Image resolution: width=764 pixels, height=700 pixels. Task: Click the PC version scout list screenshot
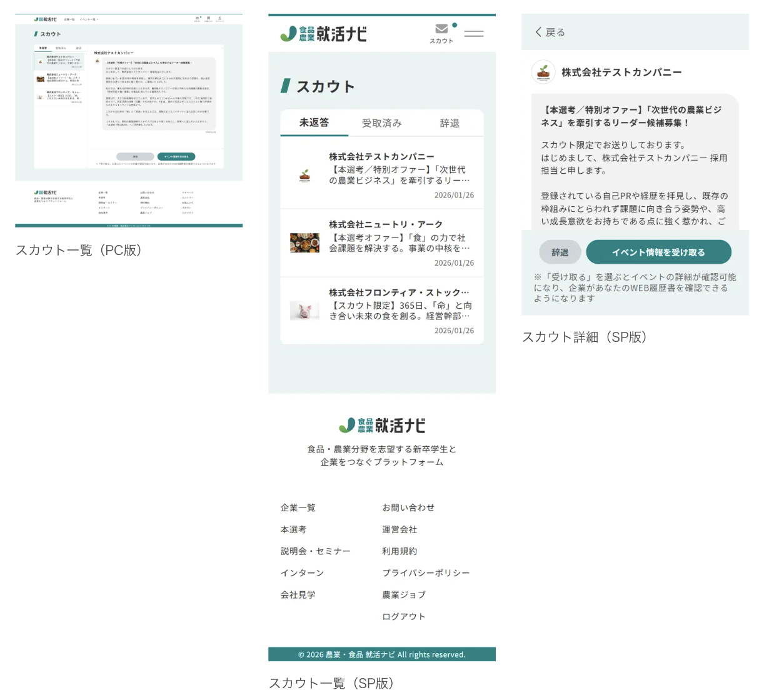129,121
